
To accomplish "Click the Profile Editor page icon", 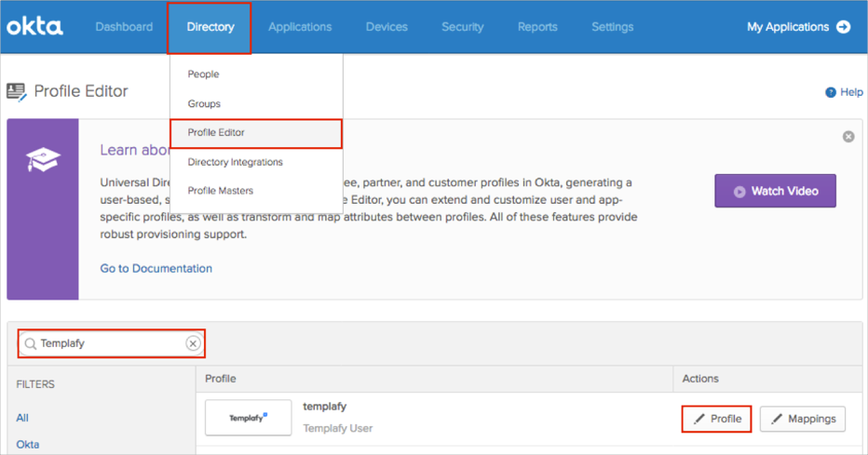I will click(17, 91).
